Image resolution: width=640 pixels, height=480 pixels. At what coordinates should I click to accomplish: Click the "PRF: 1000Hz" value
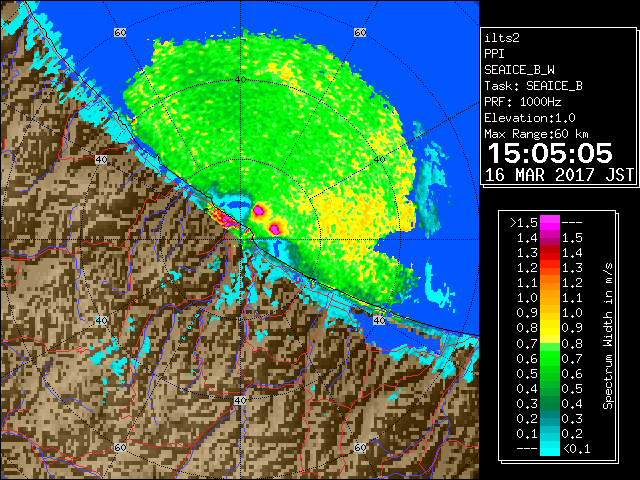pyautogui.click(x=523, y=102)
